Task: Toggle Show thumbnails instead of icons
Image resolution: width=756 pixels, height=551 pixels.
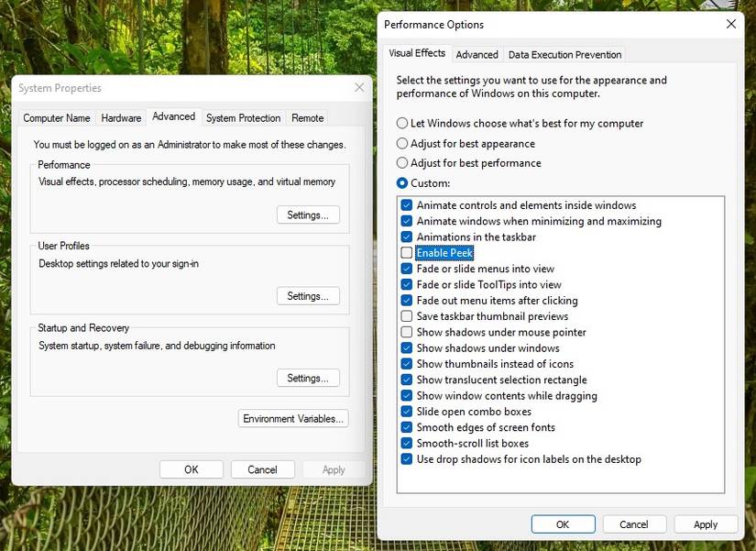Action: point(407,364)
